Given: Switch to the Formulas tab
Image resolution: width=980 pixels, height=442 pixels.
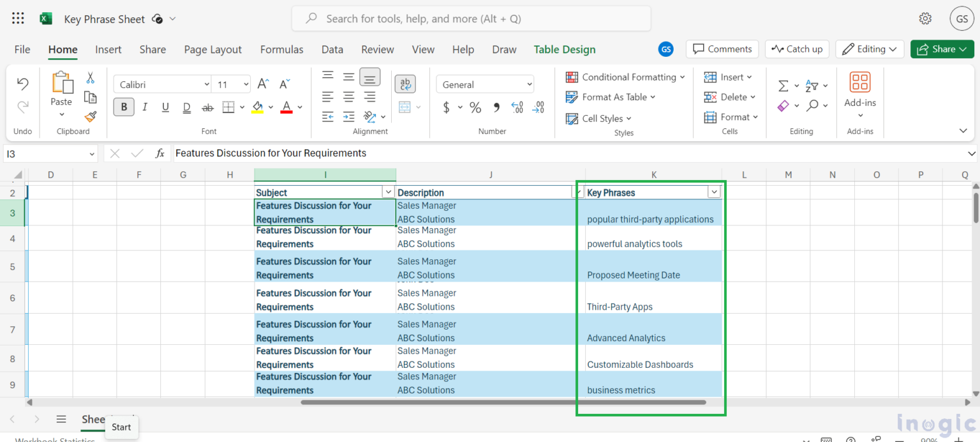Looking at the screenshot, I should click(281, 49).
